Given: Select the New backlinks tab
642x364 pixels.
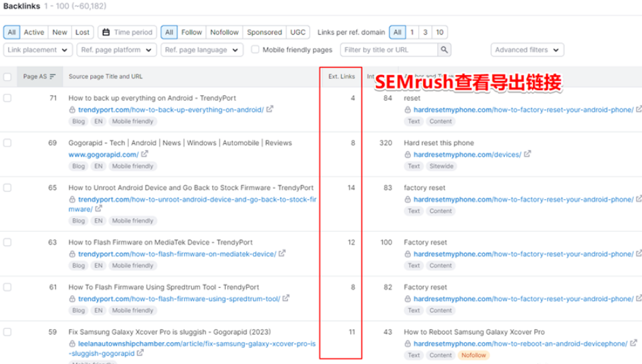Looking at the screenshot, I should (60, 32).
